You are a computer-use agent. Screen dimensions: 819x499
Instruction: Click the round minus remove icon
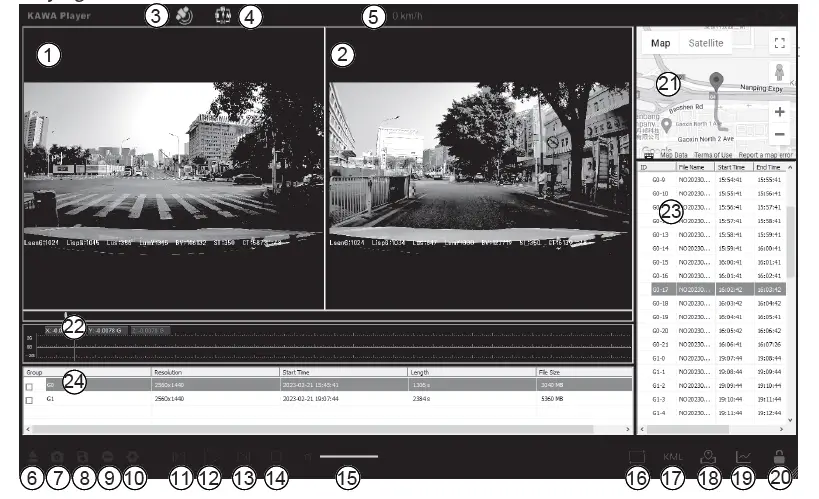pyautogui.click(x=108, y=457)
